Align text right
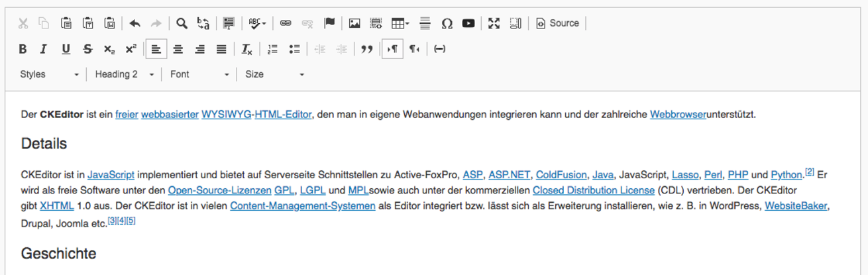Image resolution: width=868 pixels, height=275 pixels. coord(200,49)
